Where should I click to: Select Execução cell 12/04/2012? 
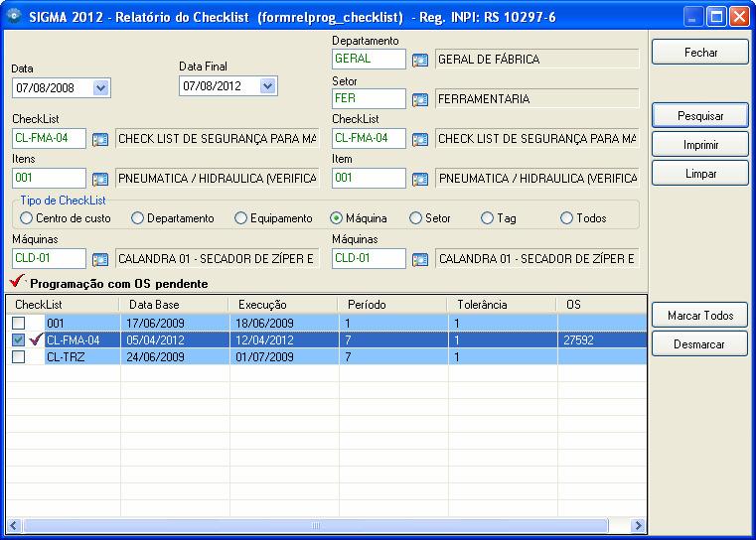pyautogui.click(x=284, y=340)
